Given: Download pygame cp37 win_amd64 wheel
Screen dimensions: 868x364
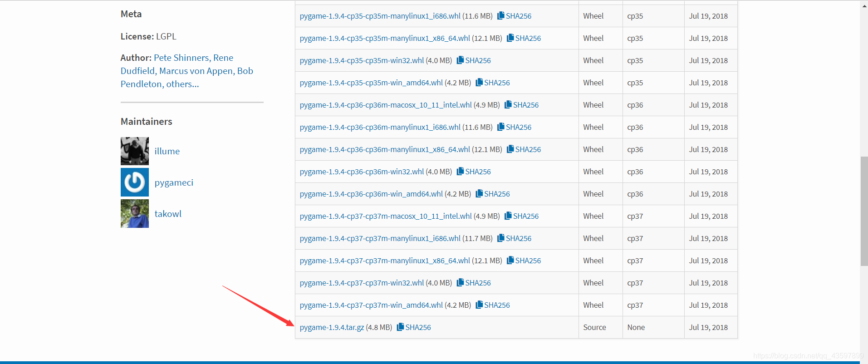Looking at the screenshot, I should tap(371, 305).
